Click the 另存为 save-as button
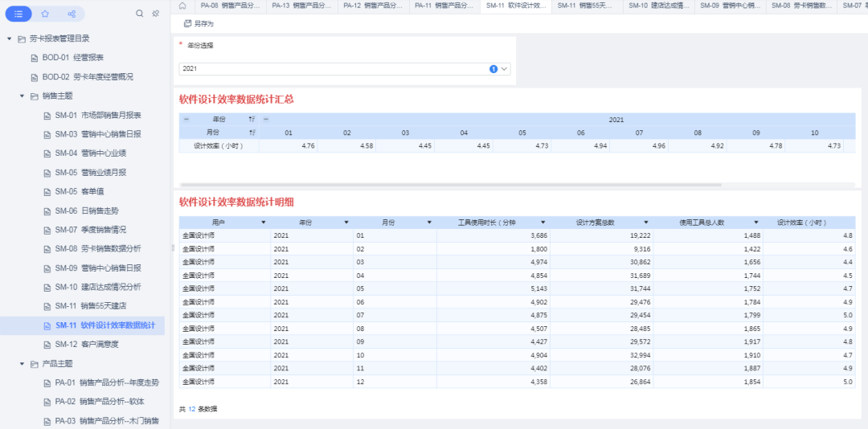This screenshot has width=868, height=429. (x=199, y=24)
